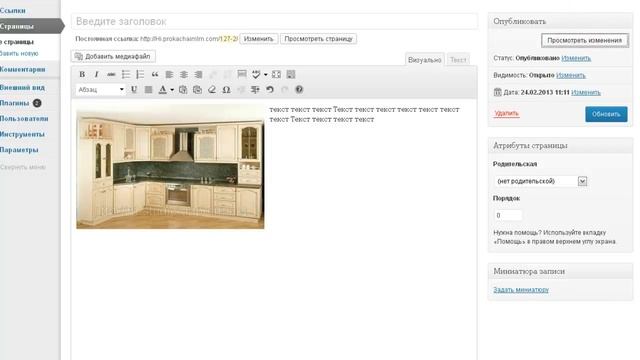Image resolution: width=640 pixels, height=360 pixels.
Task: Click the blue Обновить button
Action: click(606, 114)
